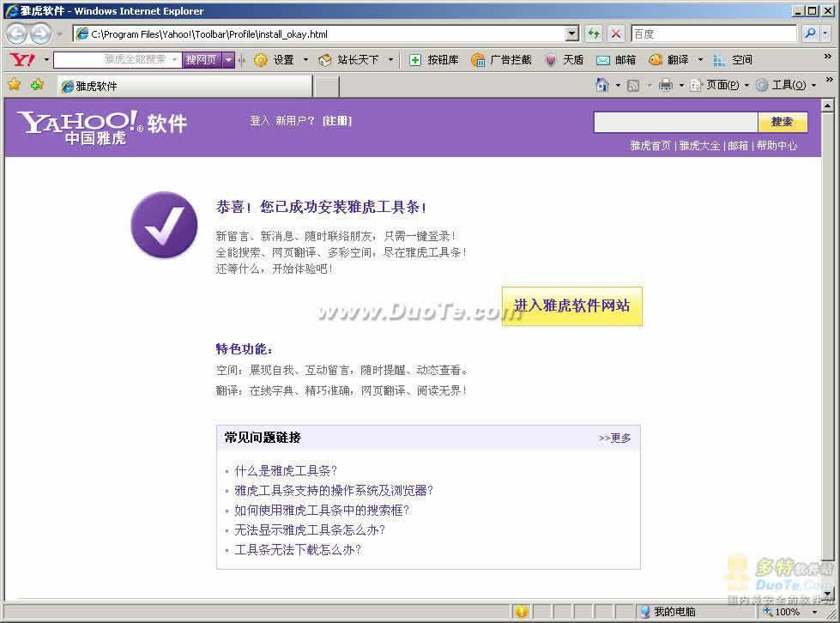The image size is (840, 623).
Task: Click the 天盾 shield icon
Action: pyautogui.click(x=551, y=60)
